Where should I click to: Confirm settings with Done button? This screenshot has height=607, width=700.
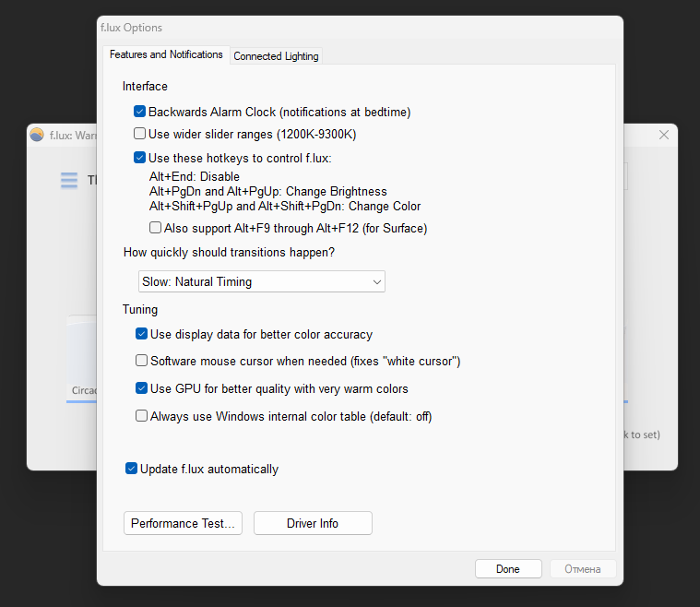(508, 569)
